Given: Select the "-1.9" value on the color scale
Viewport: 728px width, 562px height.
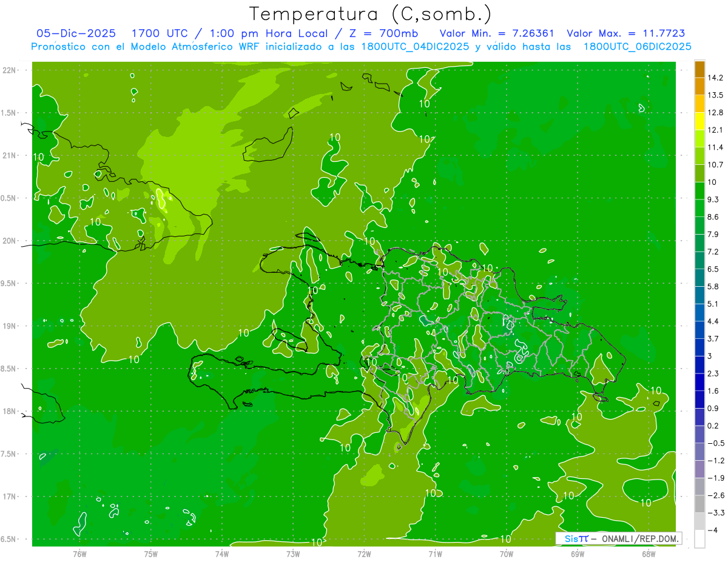Looking at the screenshot, I should pos(716,478).
